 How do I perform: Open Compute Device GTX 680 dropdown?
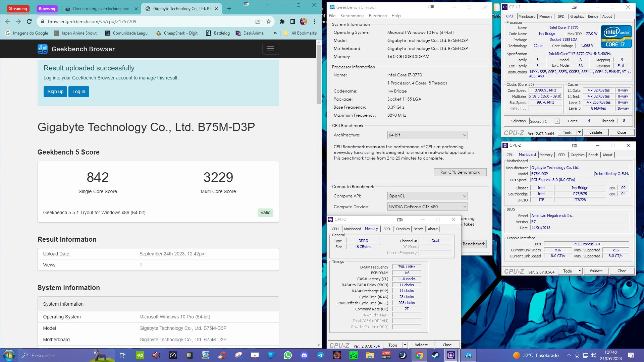[x=427, y=207]
